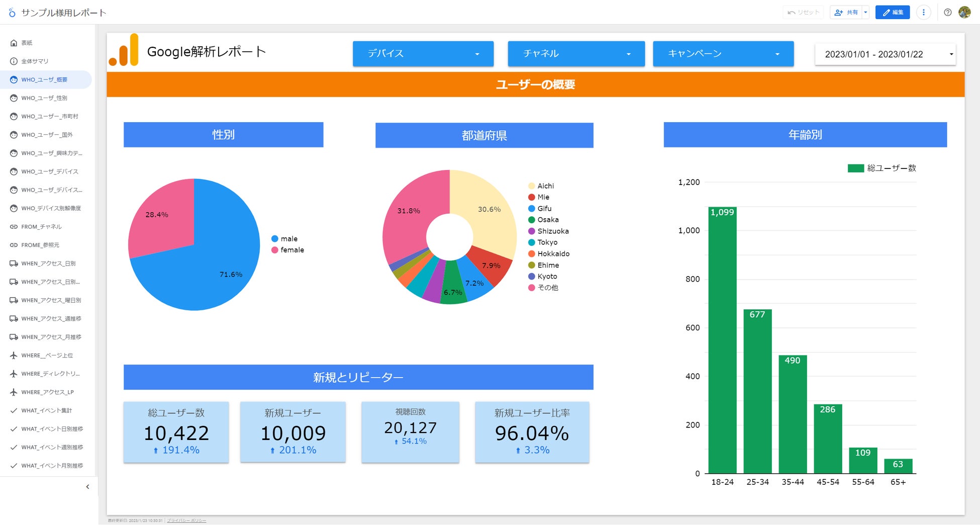The width and height of the screenshot is (980, 525).
Task: Open the プライバシー ポリシー link
Action: click(186, 520)
